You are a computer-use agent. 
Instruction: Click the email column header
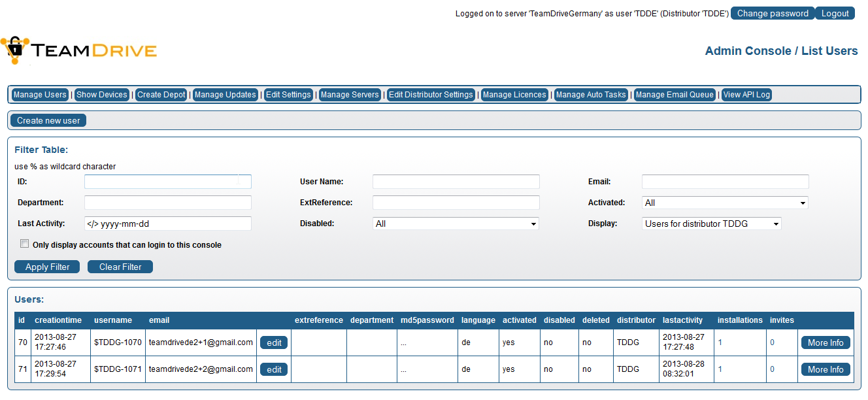point(159,320)
